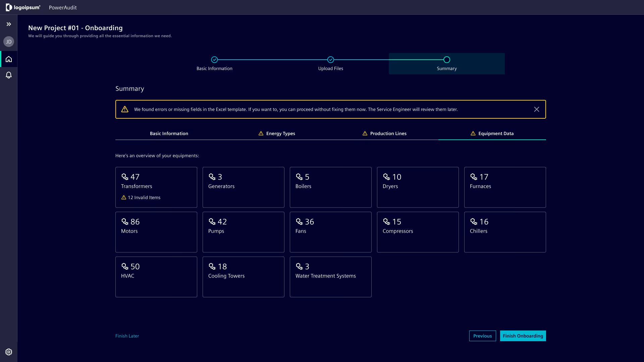Click the Chillers equipment card icon

pos(474,222)
